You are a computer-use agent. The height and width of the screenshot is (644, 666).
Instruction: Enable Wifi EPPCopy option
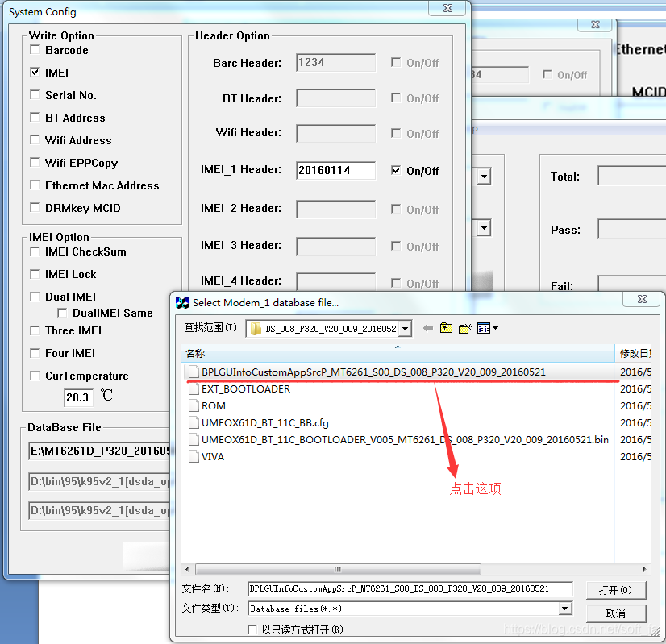click(35, 162)
